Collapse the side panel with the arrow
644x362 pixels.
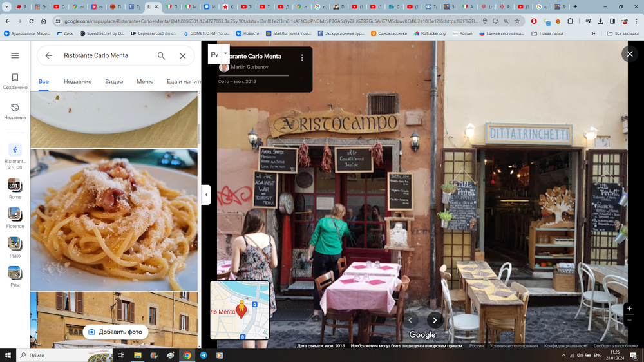tap(206, 195)
